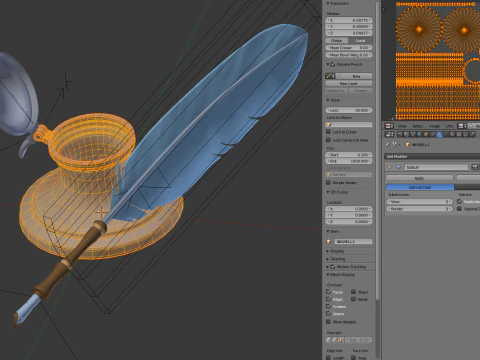This screenshot has width=480, height=360.
Task: Click the pin icon in properties breadcrumb
Action: pos(387,144)
